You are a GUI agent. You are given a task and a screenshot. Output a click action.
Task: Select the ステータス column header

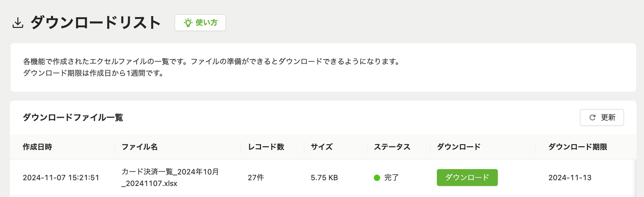pyautogui.click(x=392, y=147)
